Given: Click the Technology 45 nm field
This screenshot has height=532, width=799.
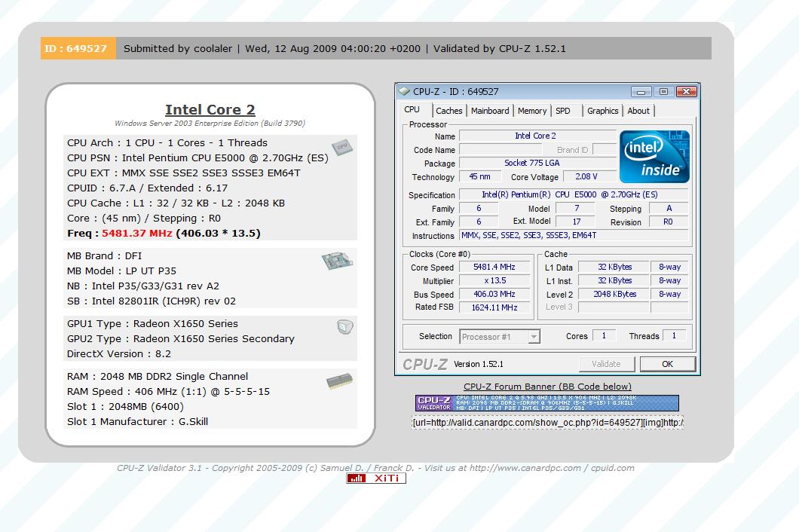Looking at the screenshot, I should click(x=479, y=176).
